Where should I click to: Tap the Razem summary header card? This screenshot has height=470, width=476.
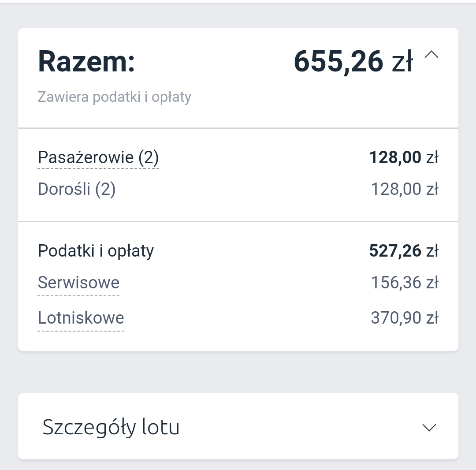click(x=238, y=78)
